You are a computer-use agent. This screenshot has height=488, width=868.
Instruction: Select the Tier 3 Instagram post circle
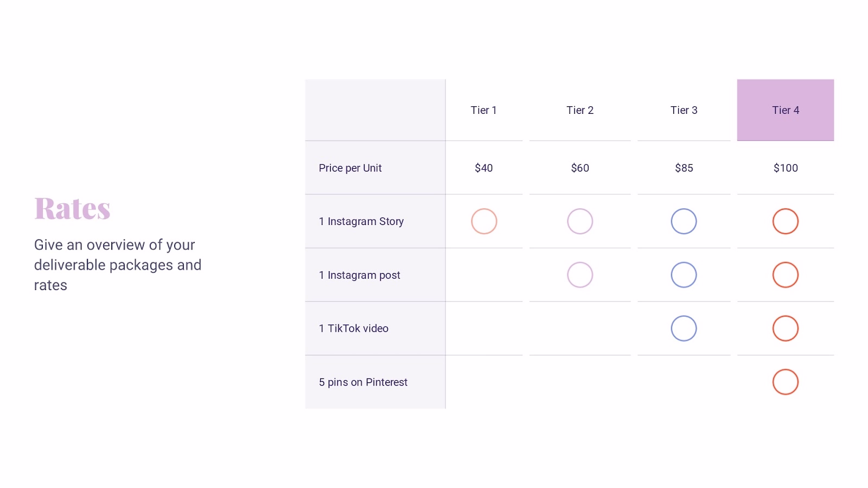coord(684,275)
